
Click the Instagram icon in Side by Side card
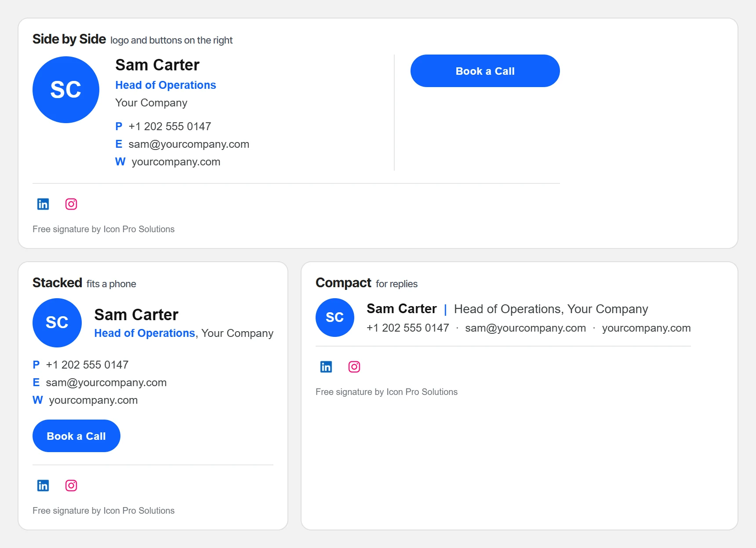point(71,204)
